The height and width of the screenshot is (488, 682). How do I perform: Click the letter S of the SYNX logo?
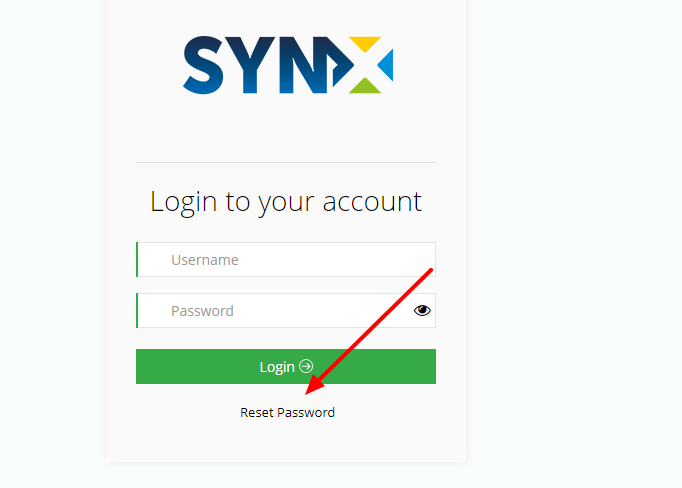204,65
